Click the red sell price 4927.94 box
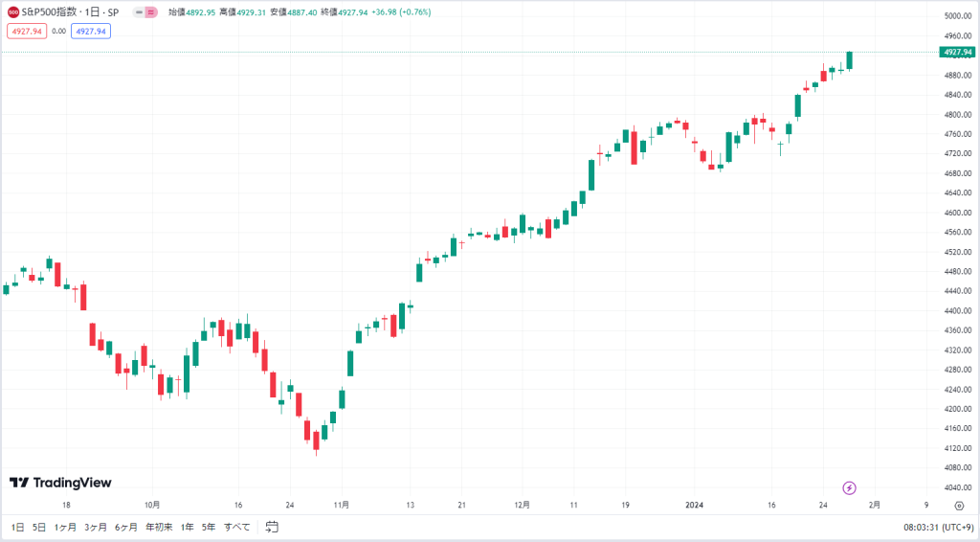This screenshot has width=980, height=542. tap(27, 31)
